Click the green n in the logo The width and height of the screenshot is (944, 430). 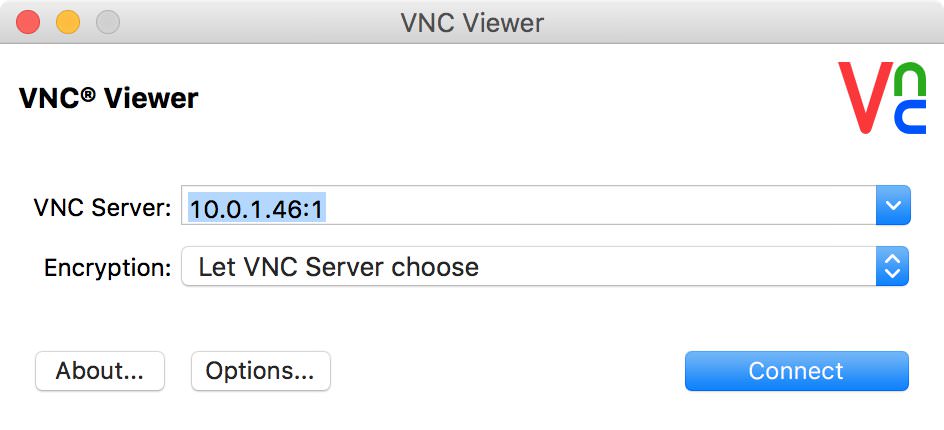pos(910,78)
